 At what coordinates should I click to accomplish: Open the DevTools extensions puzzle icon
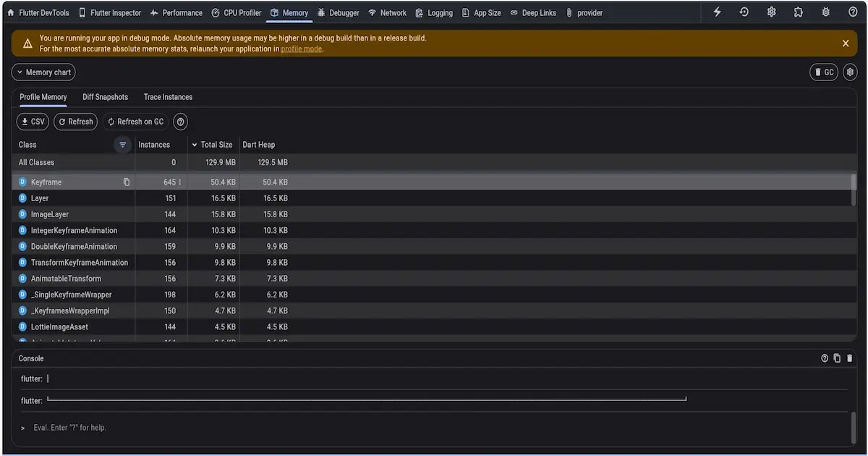[798, 12]
